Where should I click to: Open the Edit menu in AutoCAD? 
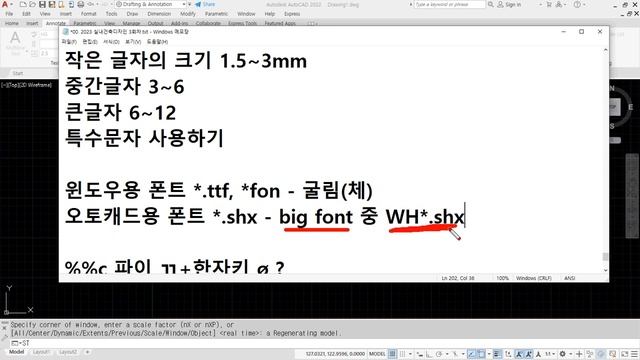pyautogui.click(x=27, y=14)
